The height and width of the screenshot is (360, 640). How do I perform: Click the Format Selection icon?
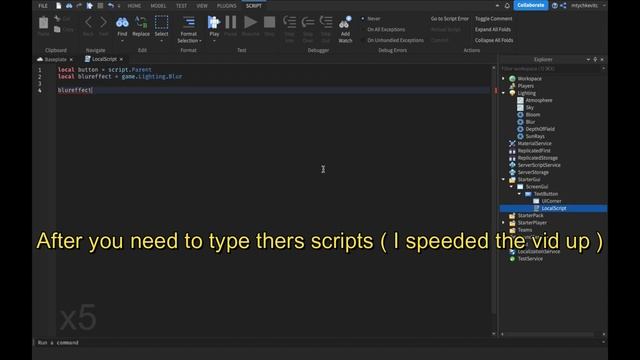(x=189, y=22)
